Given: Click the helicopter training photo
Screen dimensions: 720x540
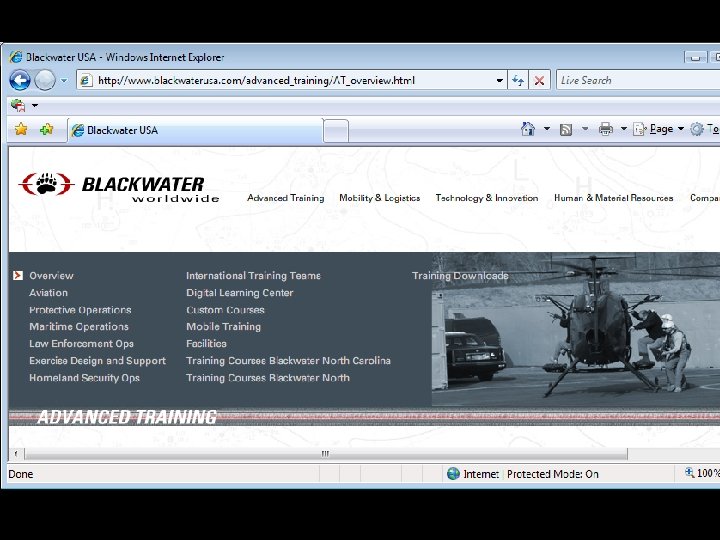Looking at the screenshot, I should tap(576, 329).
